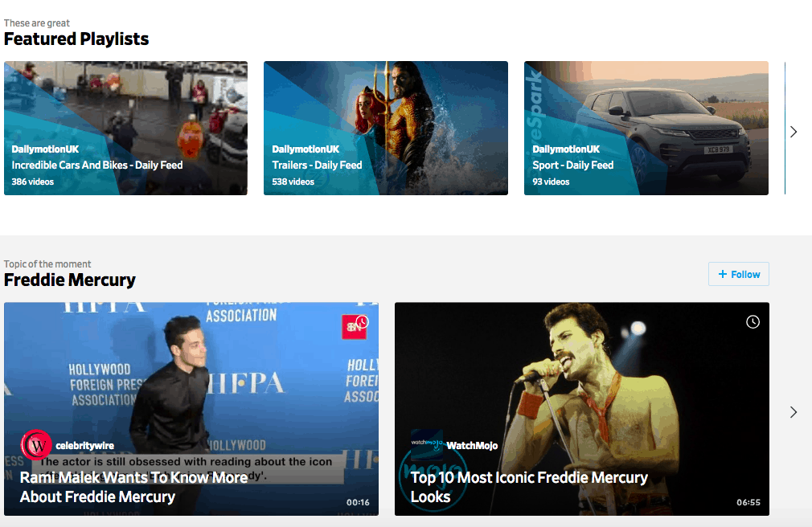
Task: Show next Freddie Mercury videos with arrow
Action: (x=794, y=412)
